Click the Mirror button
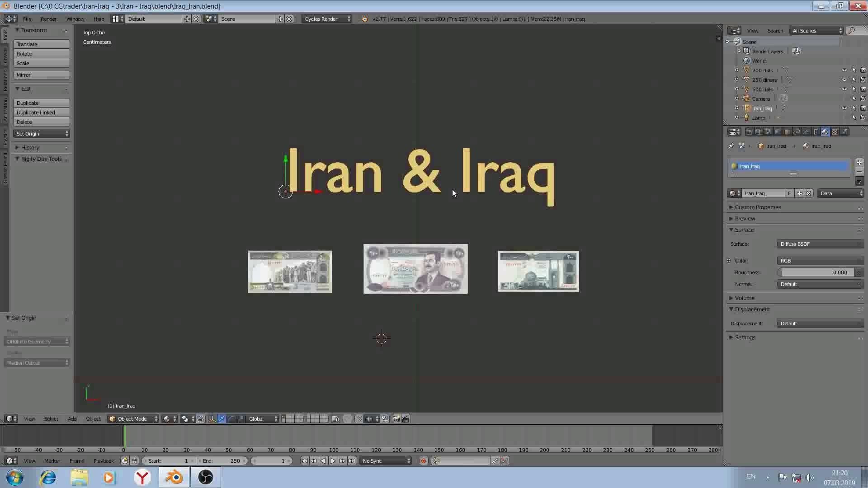The height and width of the screenshot is (488, 868). (41, 75)
